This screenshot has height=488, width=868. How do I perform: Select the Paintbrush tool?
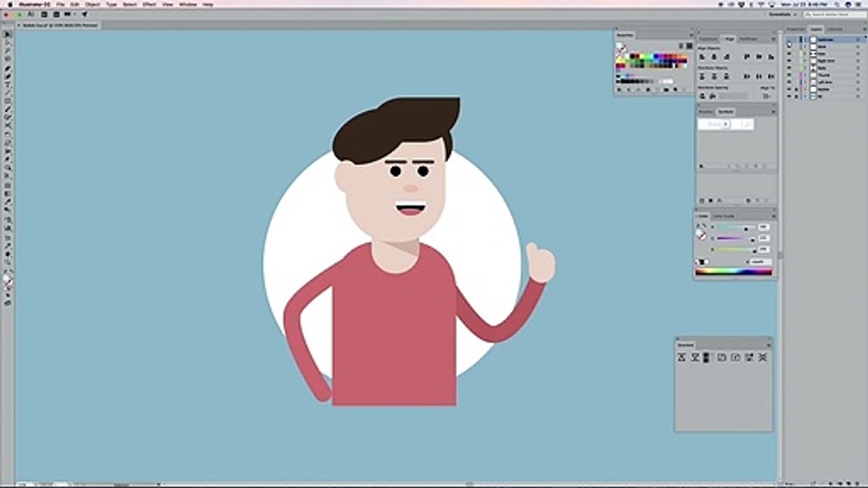click(8, 110)
